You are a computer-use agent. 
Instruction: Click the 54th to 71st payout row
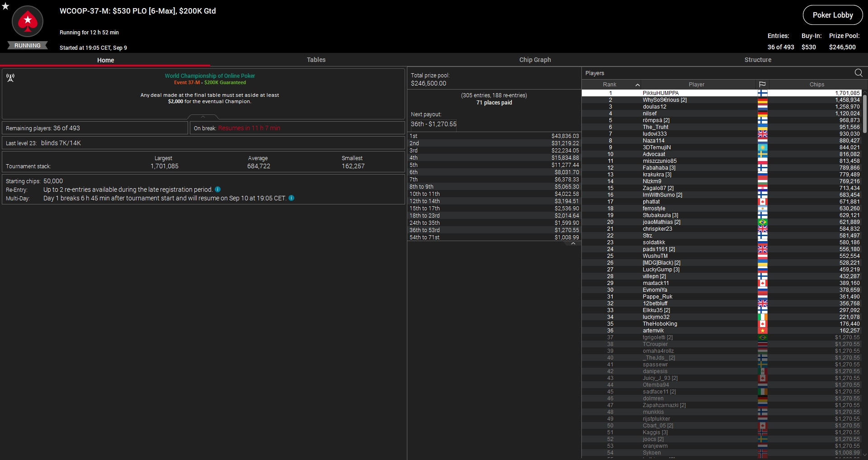click(x=494, y=237)
